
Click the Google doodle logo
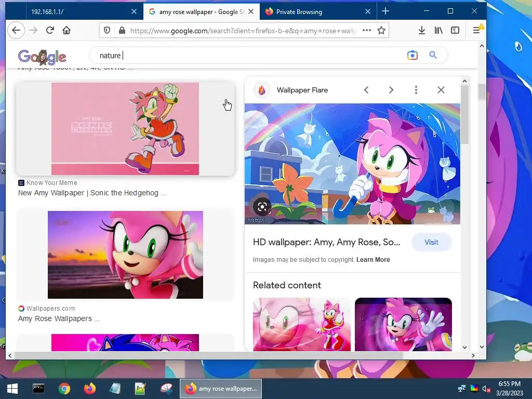point(42,57)
